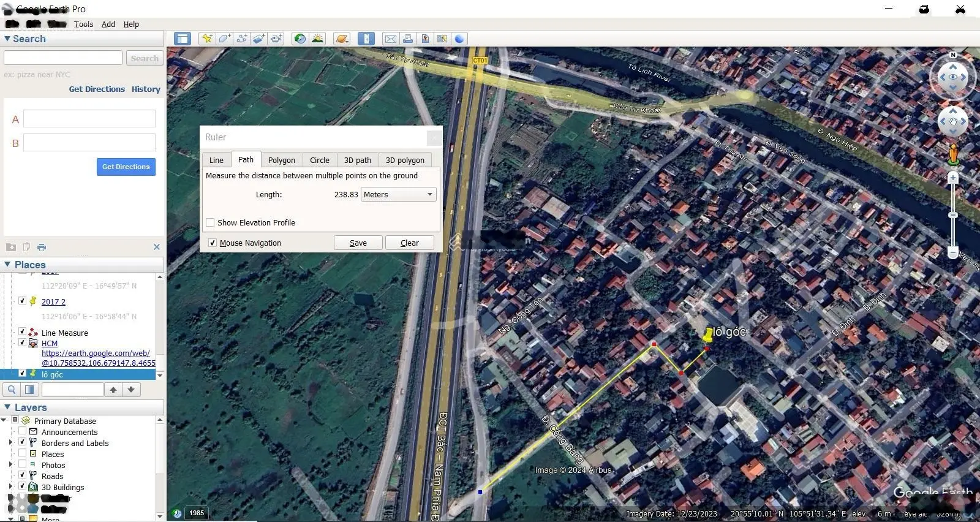Select the Add Image Overlay tool
The height and width of the screenshot is (522, 980).
[x=259, y=39]
